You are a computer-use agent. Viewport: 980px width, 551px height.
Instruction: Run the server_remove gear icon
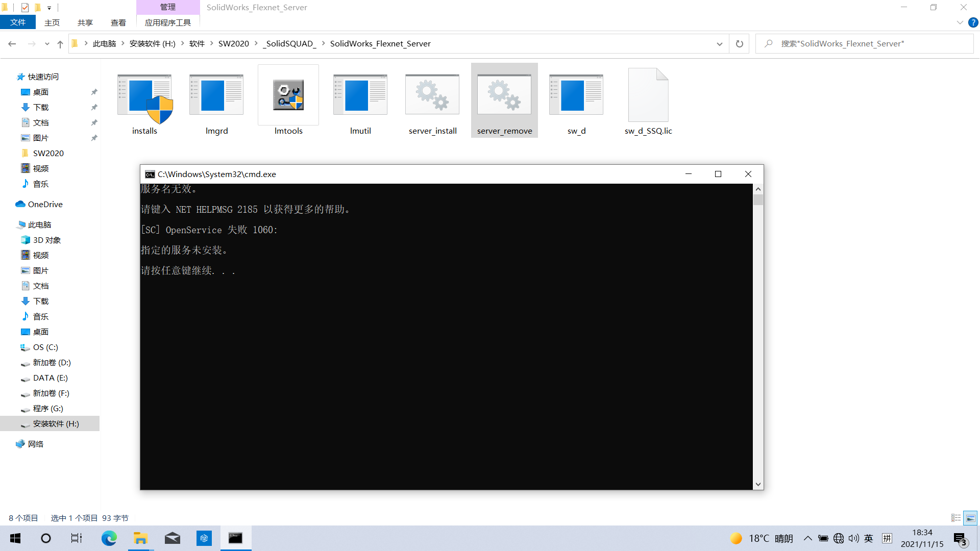pyautogui.click(x=504, y=100)
